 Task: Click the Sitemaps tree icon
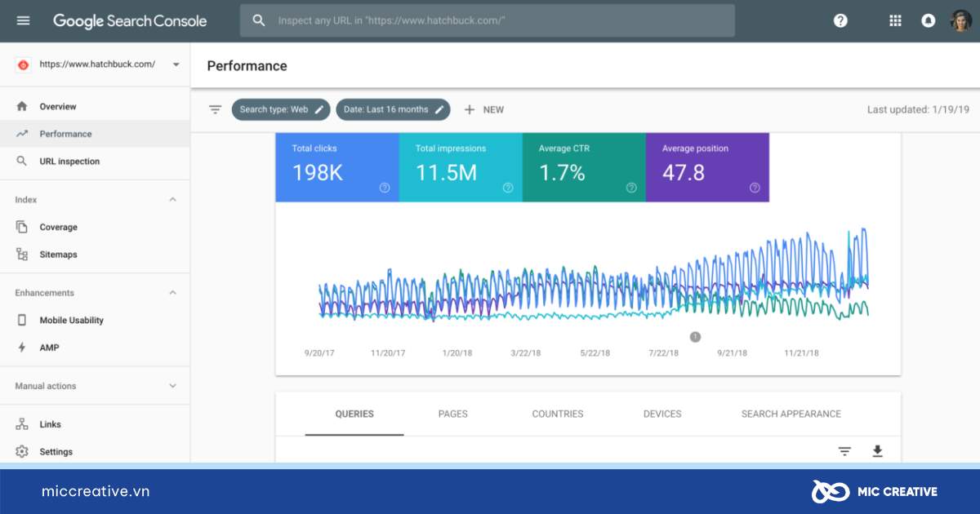point(22,255)
